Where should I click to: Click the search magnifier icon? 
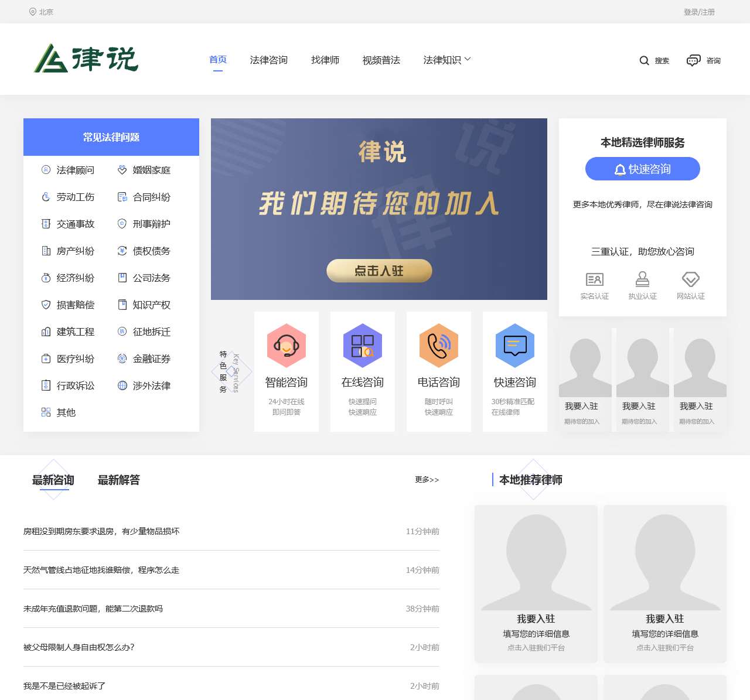(x=644, y=60)
